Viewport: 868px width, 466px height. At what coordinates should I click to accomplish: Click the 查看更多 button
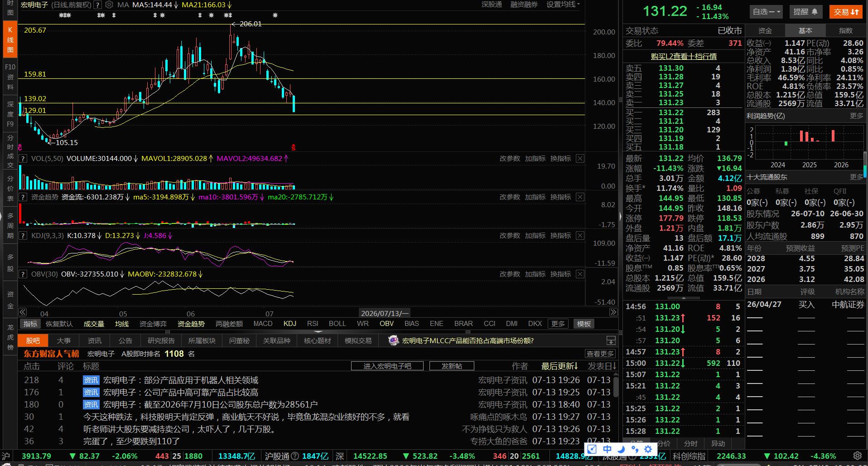(600, 354)
